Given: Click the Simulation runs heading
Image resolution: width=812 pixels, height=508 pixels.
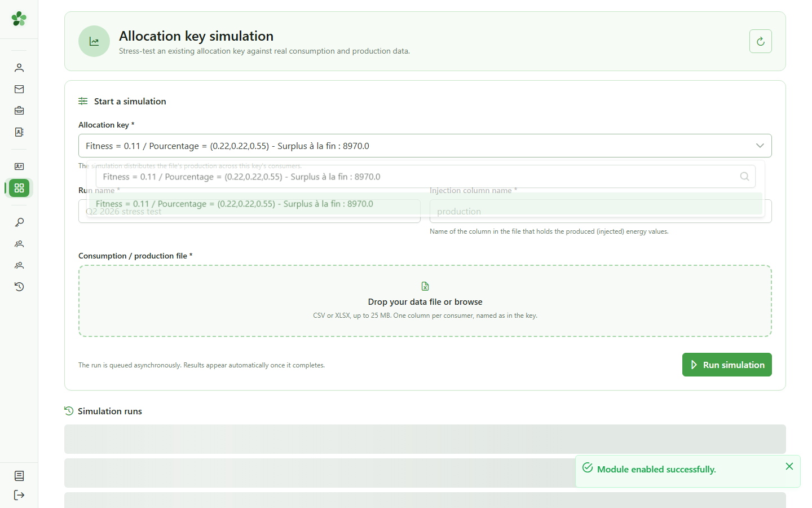Looking at the screenshot, I should (x=110, y=411).
